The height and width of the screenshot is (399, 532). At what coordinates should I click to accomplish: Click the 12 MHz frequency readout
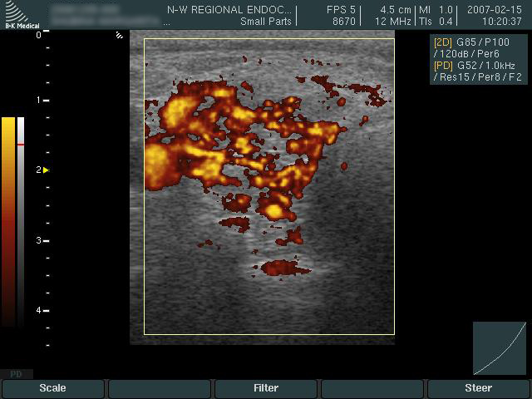click(x=393, y=22)
